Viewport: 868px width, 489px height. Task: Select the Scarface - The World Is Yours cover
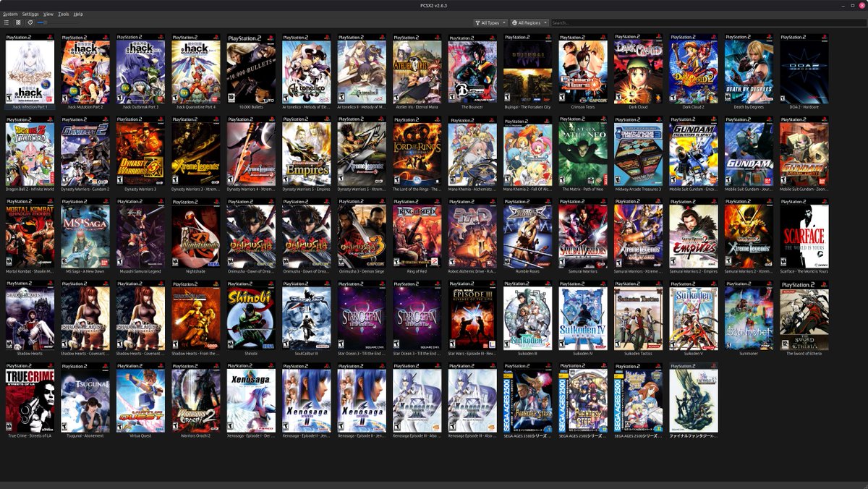pos(804,234)
